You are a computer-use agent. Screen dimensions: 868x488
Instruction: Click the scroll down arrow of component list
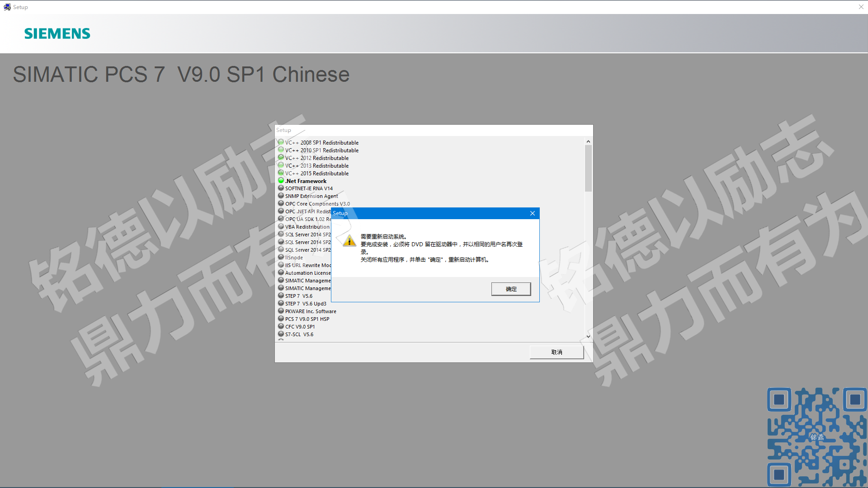pos(588,336)
